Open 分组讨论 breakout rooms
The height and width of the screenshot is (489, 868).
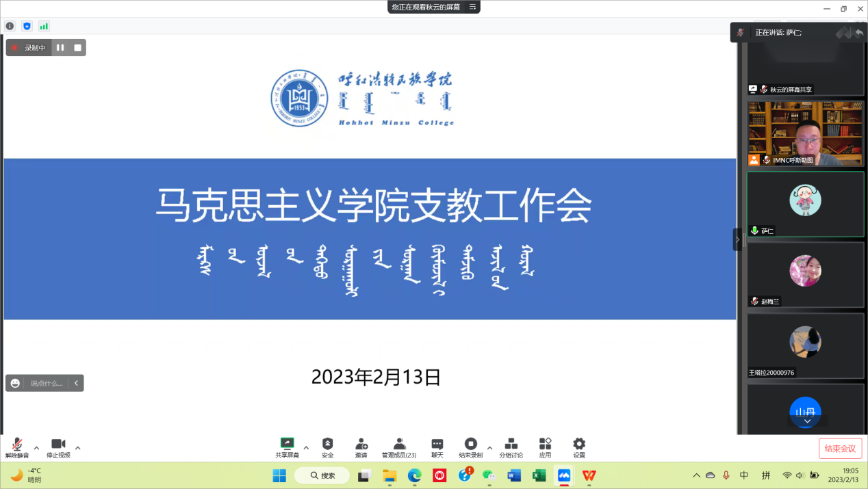tap(511, 445)
